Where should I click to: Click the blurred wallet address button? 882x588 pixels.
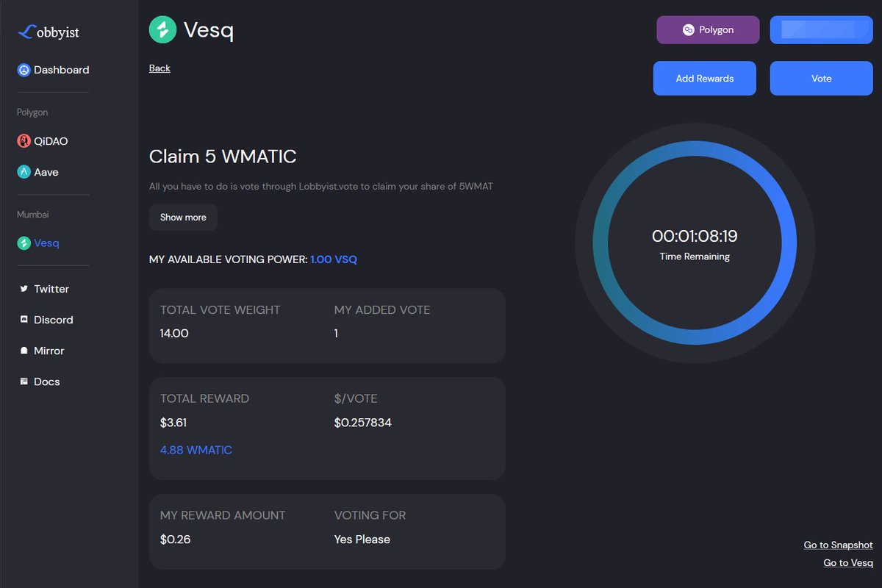tap(821, 30)
